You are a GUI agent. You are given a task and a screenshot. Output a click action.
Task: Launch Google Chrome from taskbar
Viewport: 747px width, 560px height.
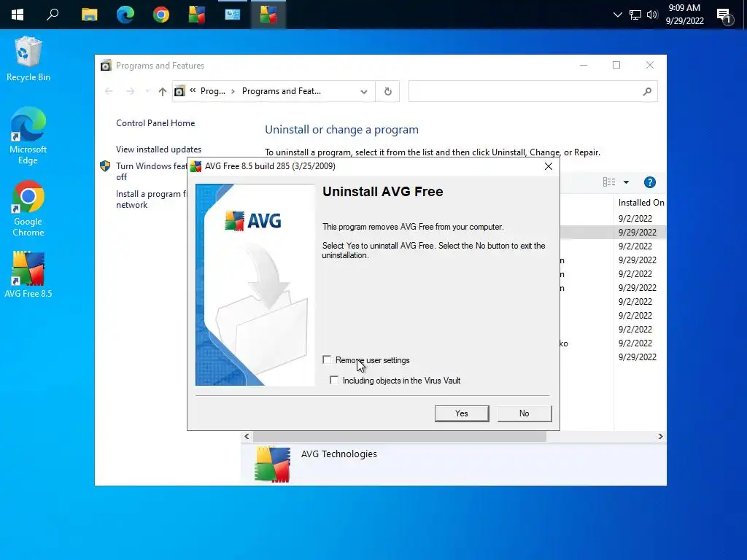(161, 15)
